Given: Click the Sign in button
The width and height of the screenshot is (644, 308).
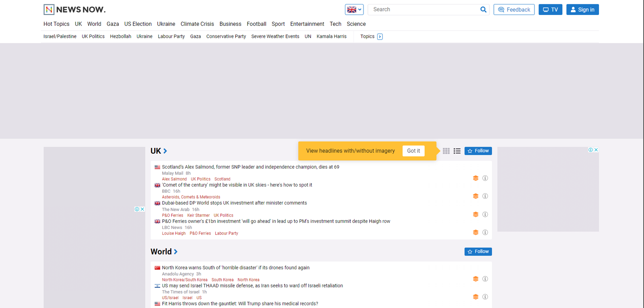Looking at the screenshot, I should pos(582,10).
